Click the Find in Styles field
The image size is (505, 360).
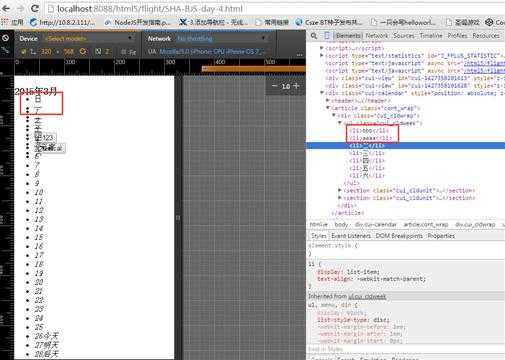pos(405,349)
